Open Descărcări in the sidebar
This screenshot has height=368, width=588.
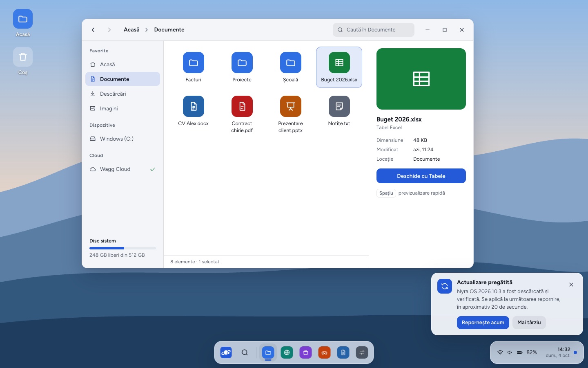click(x=122, y=94)
